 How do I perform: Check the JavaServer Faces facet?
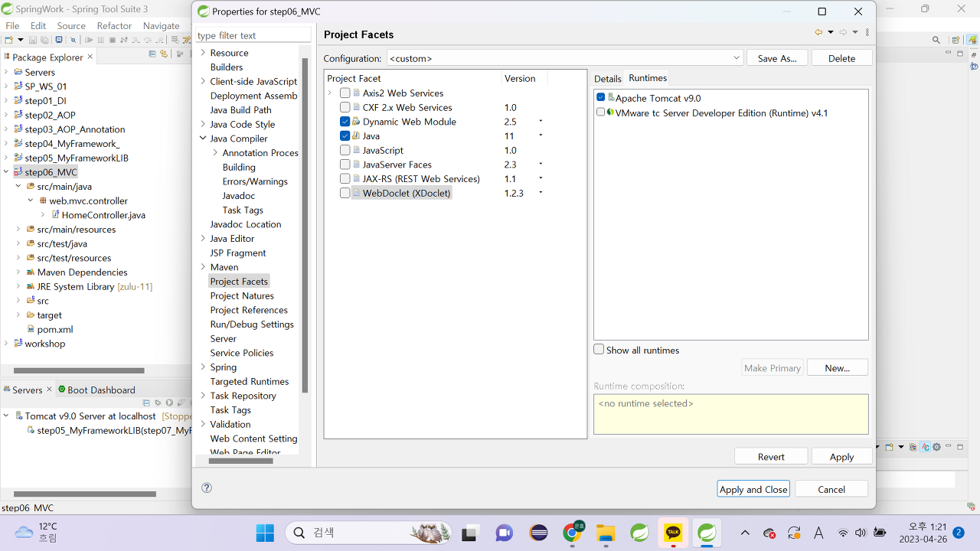pos(345,165)
